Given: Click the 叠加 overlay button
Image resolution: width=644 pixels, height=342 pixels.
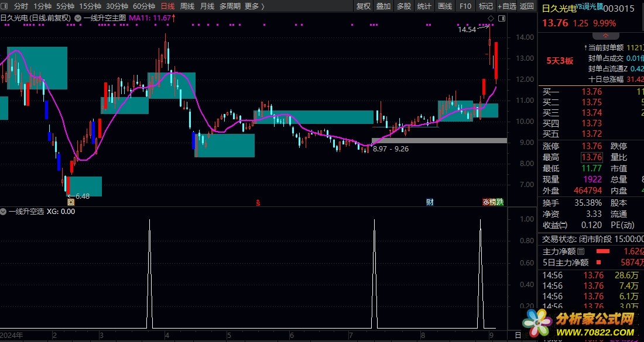Looking at the screenshot, I should 383,6.
